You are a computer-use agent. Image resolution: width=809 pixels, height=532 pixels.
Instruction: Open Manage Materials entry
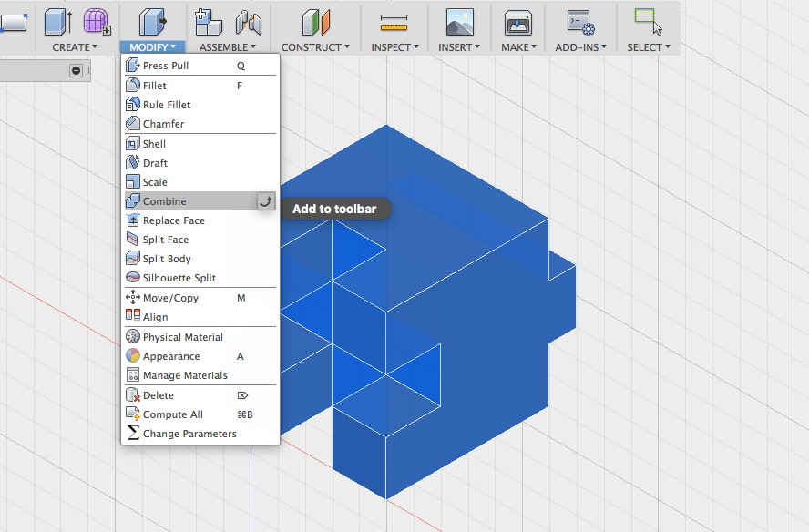pos(200,375)
